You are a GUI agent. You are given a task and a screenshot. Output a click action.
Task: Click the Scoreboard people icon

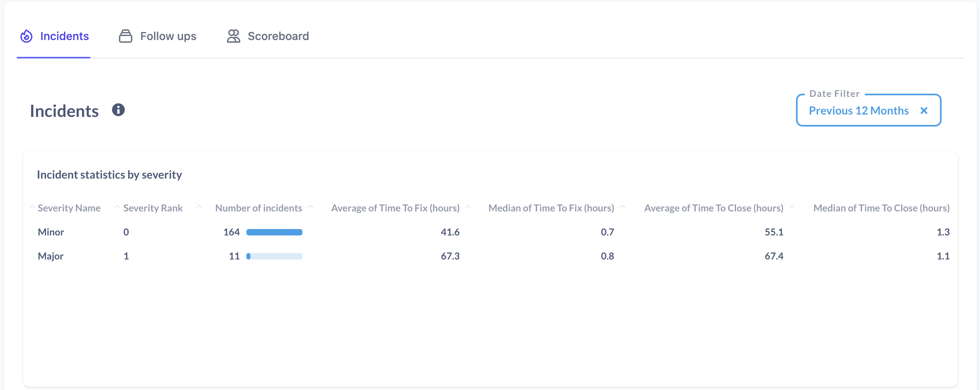(x=234, y=36)
